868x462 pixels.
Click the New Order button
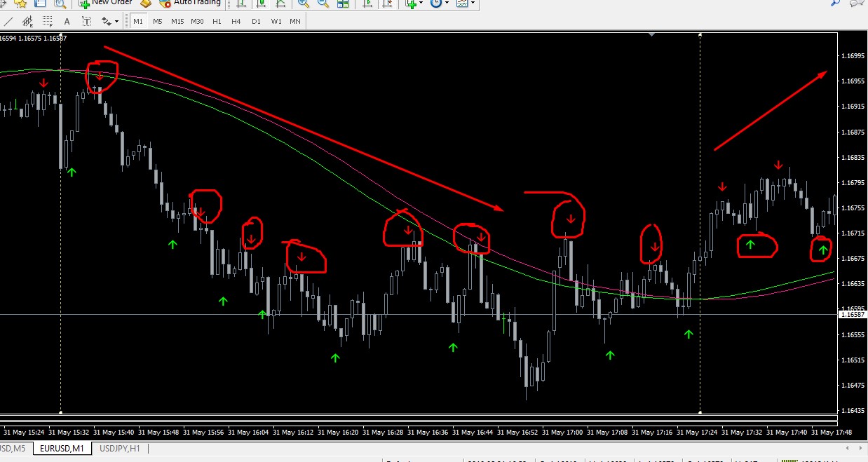105,3
